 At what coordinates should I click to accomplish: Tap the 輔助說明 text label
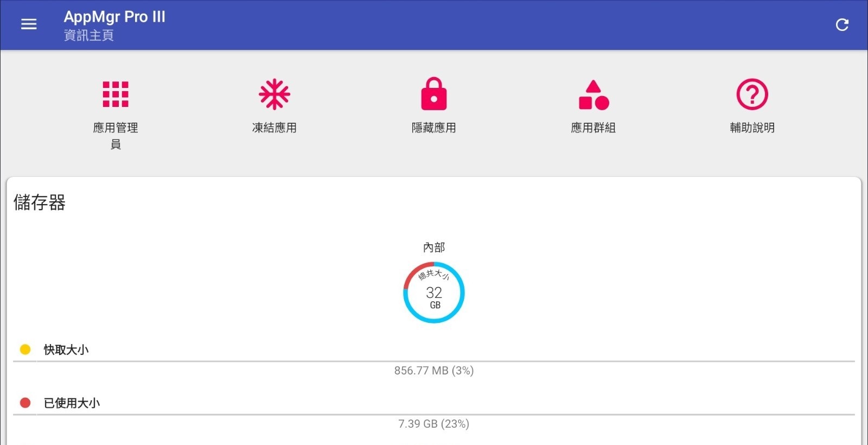click(x=752, y=128)
